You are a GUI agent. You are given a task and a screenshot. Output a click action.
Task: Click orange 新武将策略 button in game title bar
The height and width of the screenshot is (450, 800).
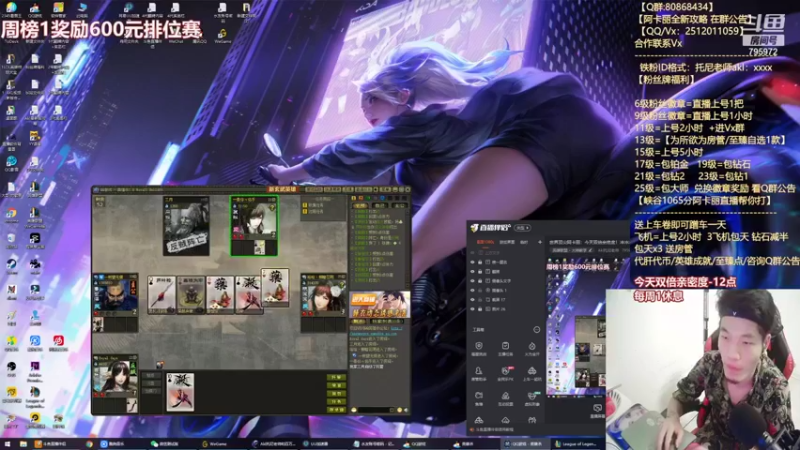coord(283,189)
